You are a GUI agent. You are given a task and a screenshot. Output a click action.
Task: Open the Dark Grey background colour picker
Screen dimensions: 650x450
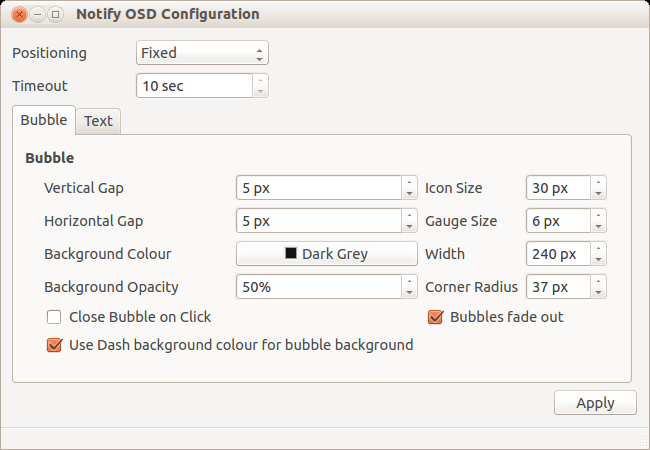[326, 254]
